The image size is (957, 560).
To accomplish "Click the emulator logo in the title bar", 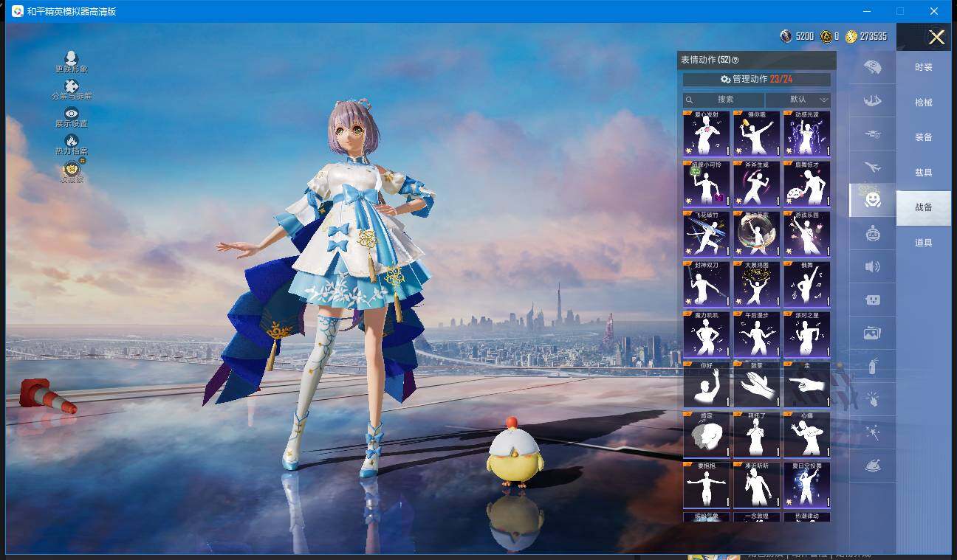I will point(17,11).
